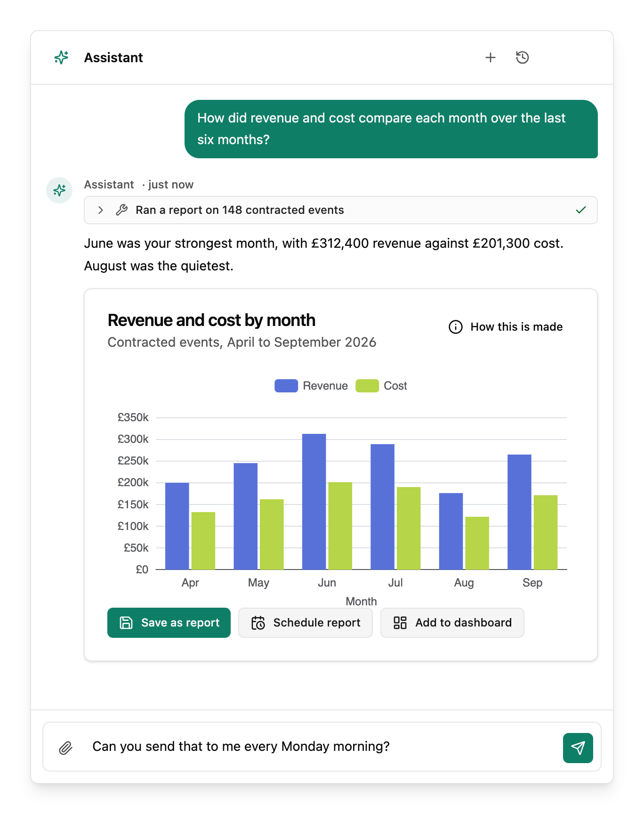Viewport: 644px width, 814px height.
Task: Click Add to dashboard button
Action: 452,623
